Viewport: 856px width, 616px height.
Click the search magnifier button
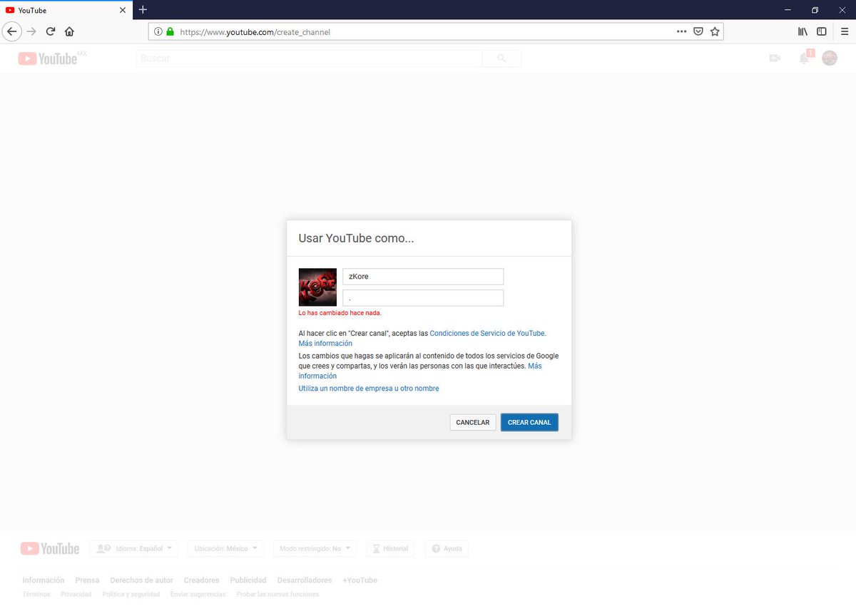(501, 58)
